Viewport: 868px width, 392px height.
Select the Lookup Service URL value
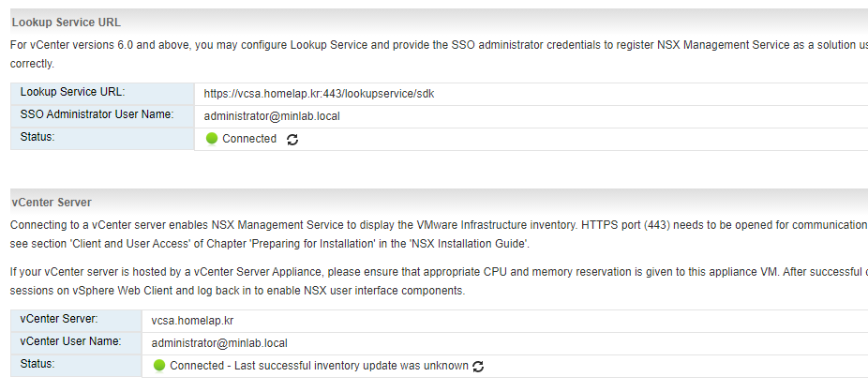tap(319, 94)
